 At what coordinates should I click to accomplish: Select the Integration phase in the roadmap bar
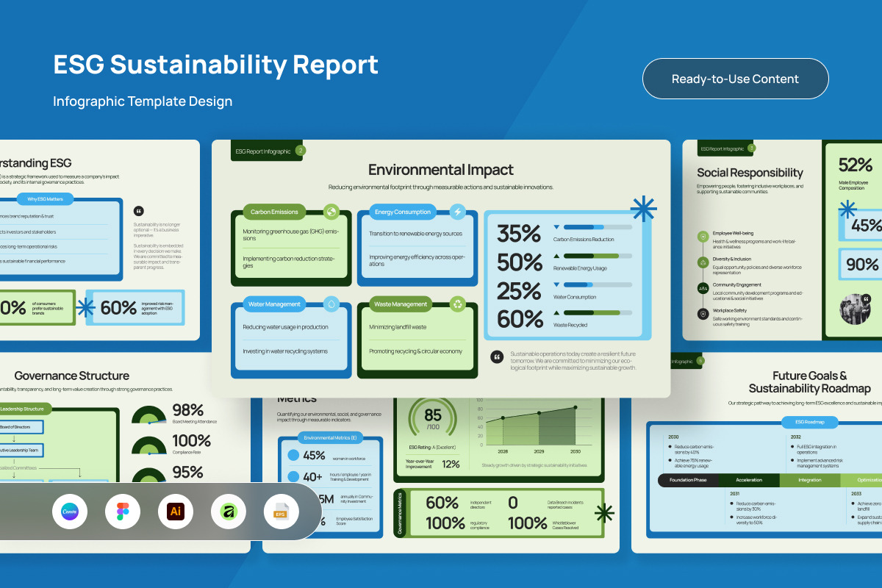pyautogui.click(x=809, y=480)
